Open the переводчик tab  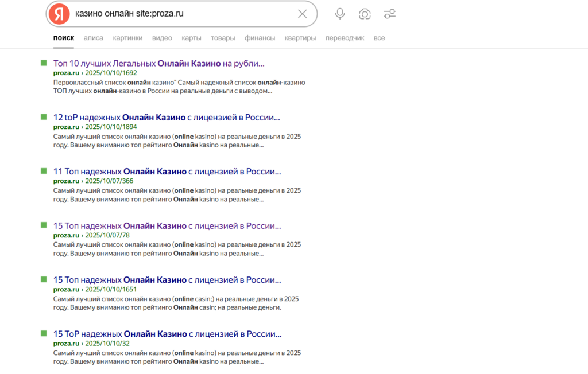coord(345,38)
